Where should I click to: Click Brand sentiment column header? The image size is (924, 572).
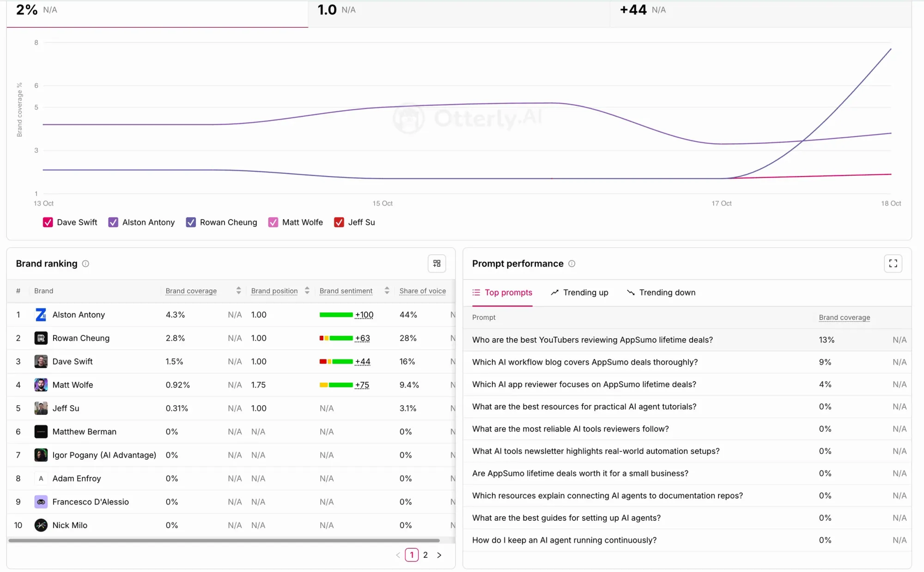click(x=346, y=291)
